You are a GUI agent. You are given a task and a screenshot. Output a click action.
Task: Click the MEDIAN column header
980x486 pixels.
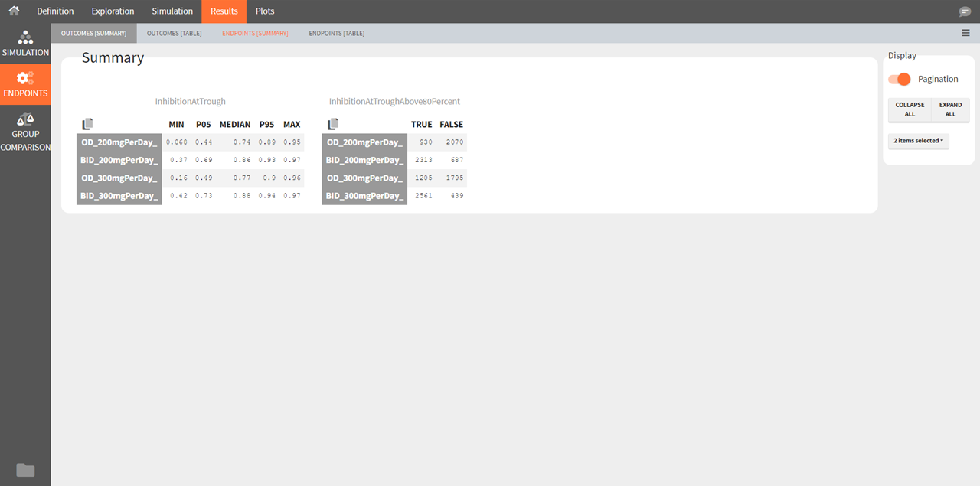click(234, 124)
